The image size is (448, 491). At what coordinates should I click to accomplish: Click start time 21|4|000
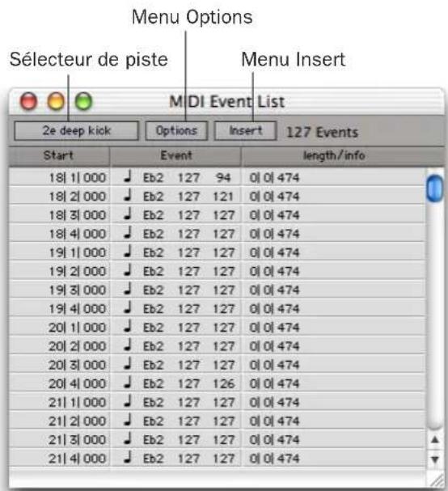[x=78, y=459]
